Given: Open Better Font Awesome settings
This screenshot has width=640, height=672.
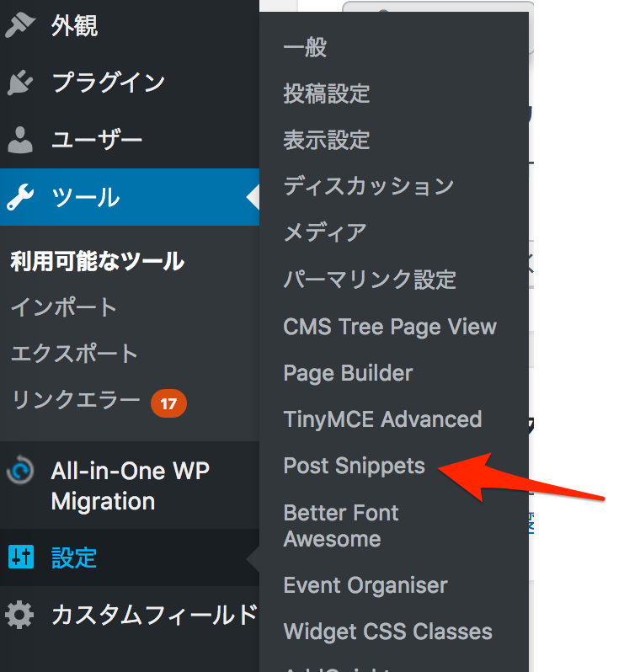Looking at the screenshot, I should (341, 525).
